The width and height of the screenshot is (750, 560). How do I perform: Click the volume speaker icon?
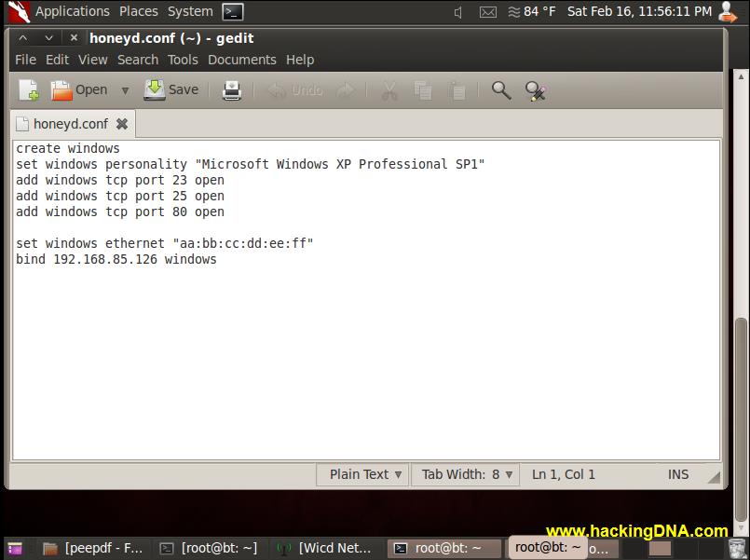[x=457, y=12]
